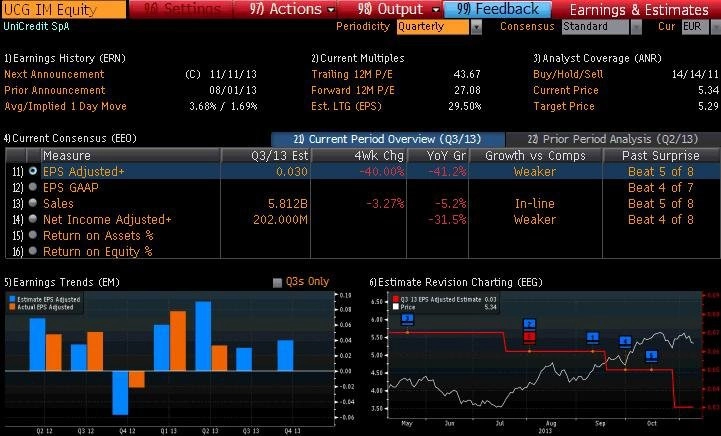721x436 pixels.
Task: Click red Q3 13 EPS Adjusted Estimate swatch
Action: 396,299
